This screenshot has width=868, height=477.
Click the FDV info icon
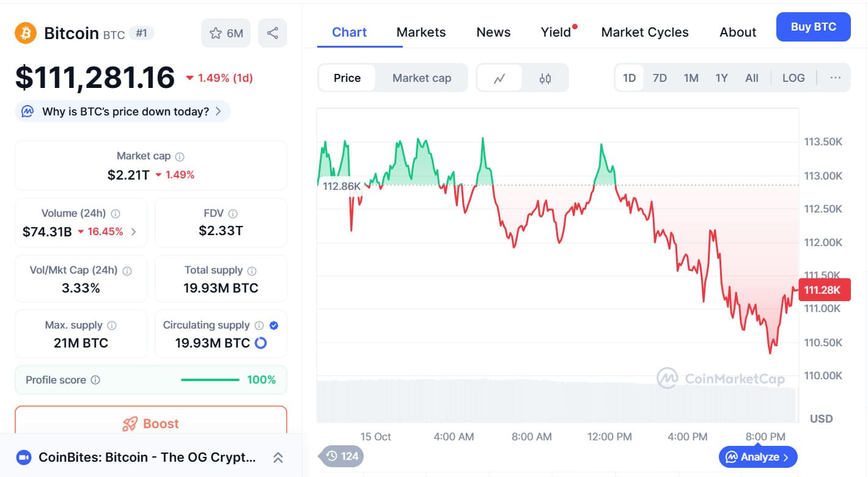click(x=232, y=213)
